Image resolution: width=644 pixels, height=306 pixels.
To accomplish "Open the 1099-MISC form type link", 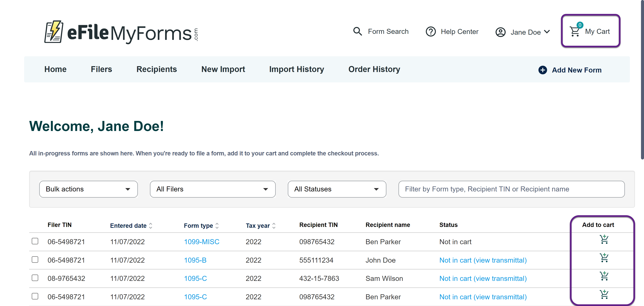I will (x=201, y=242).
